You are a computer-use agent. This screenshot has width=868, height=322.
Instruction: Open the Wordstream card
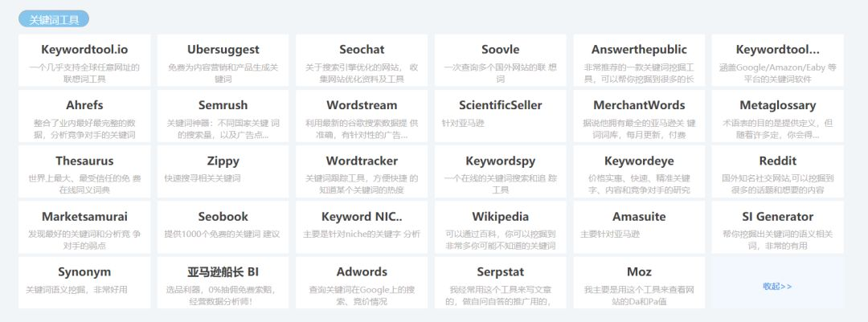(362, 116)
